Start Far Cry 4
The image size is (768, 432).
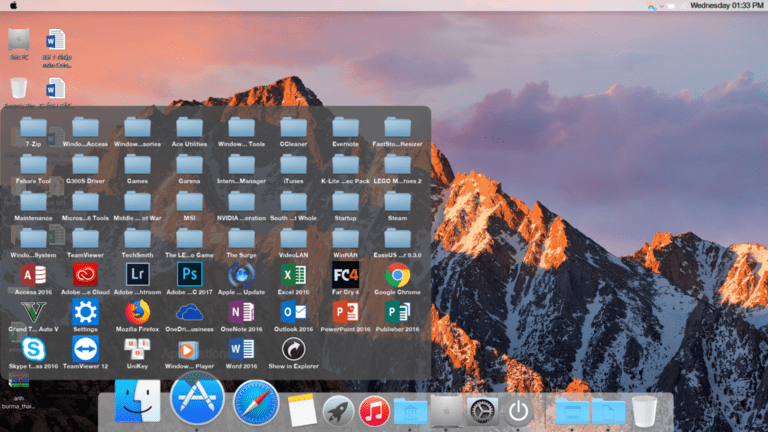[345, 275]
